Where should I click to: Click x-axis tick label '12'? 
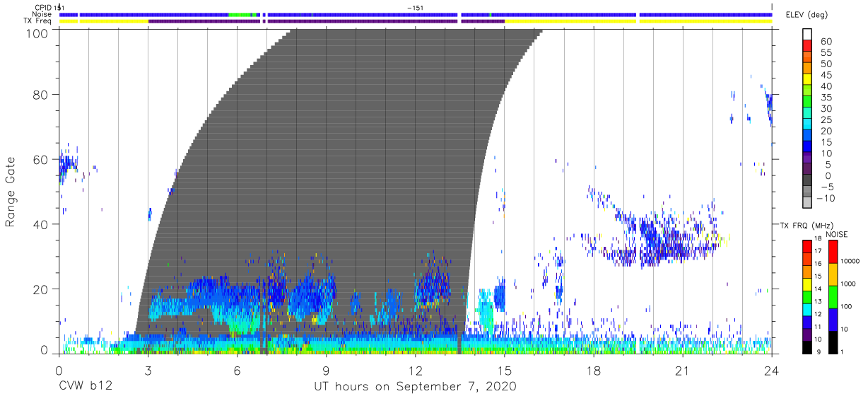pyautogui.click(x=415, y=370)
